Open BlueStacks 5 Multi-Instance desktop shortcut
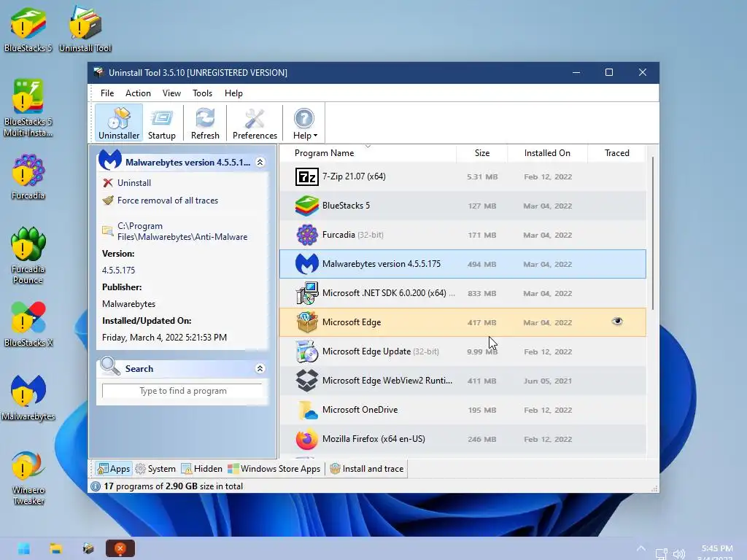This screenshot has width=747, height=560. coord(28,108)
